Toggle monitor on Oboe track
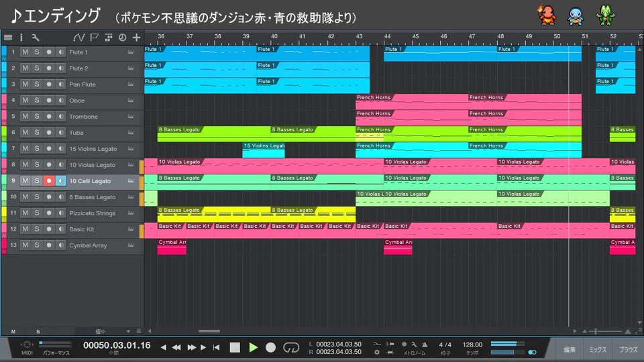The width and height of the screenshot is (644, 362). (x=61, y=101)
